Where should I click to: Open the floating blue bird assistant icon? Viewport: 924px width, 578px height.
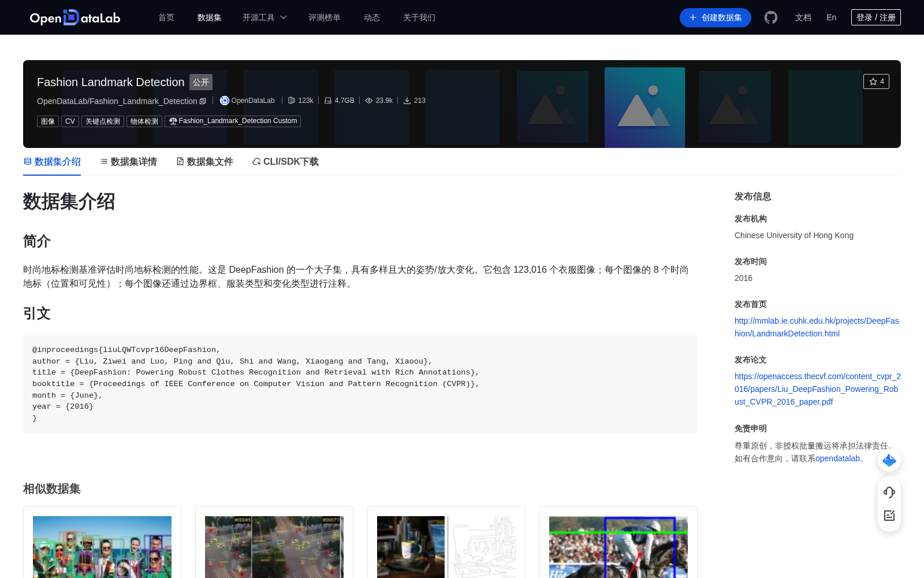(889, 460)
